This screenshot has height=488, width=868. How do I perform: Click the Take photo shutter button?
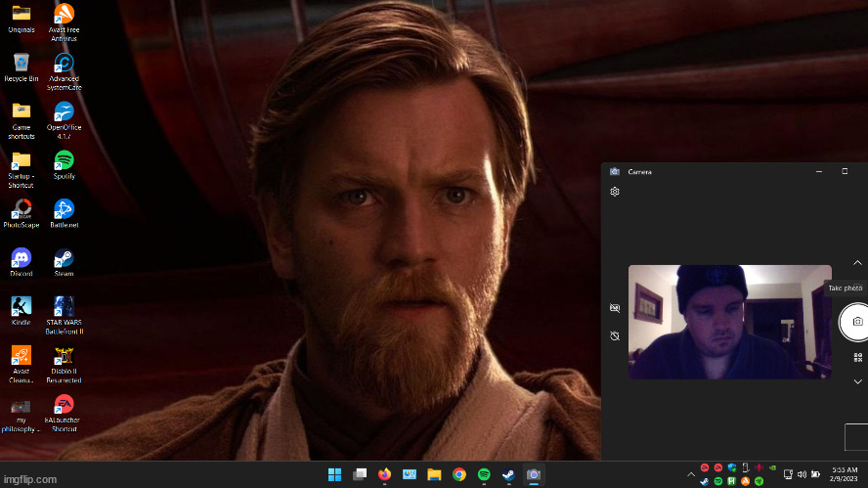click(x=855, y=322)
